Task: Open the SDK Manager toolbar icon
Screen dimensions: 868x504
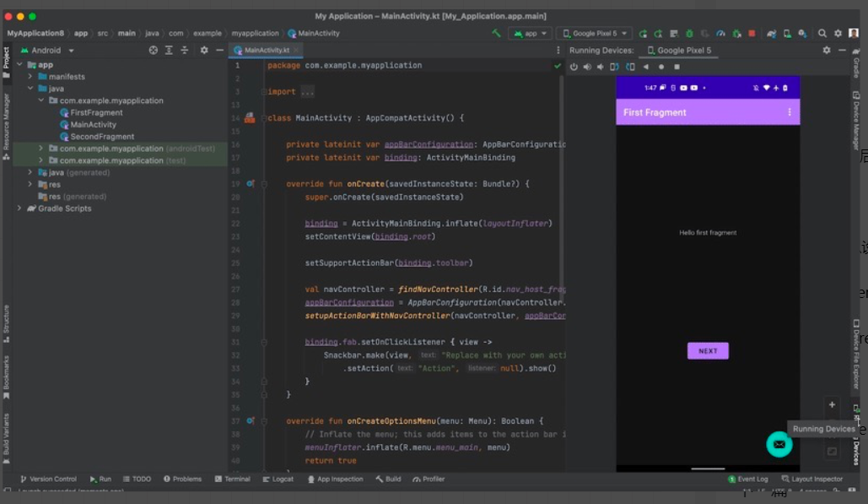Action: pos(802,34)
